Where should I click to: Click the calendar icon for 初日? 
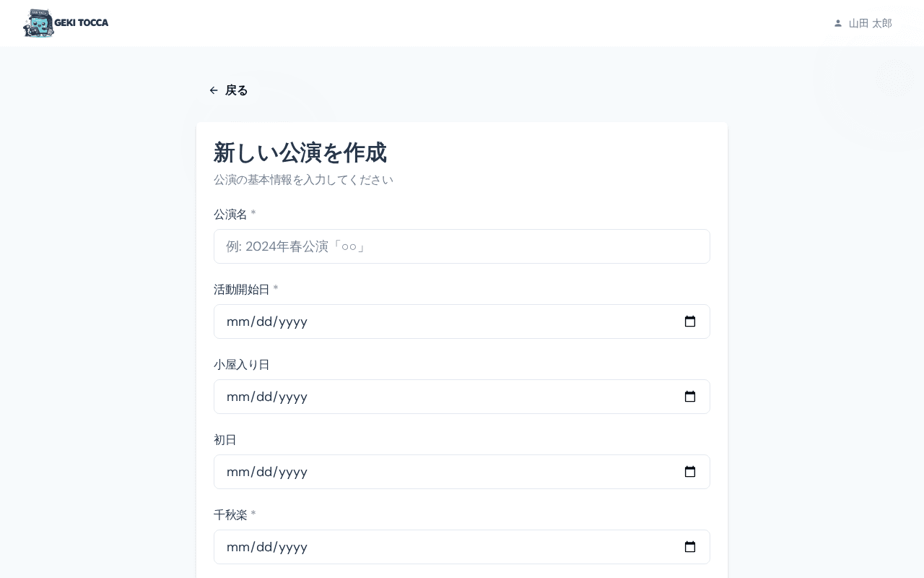point(690,472)
